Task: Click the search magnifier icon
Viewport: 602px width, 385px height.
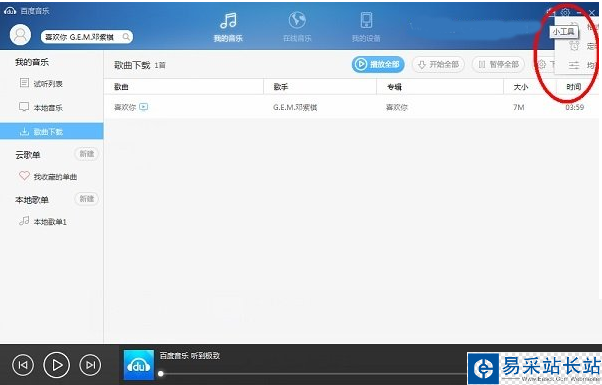Action: pyautogui.click(x=126, y=37)
